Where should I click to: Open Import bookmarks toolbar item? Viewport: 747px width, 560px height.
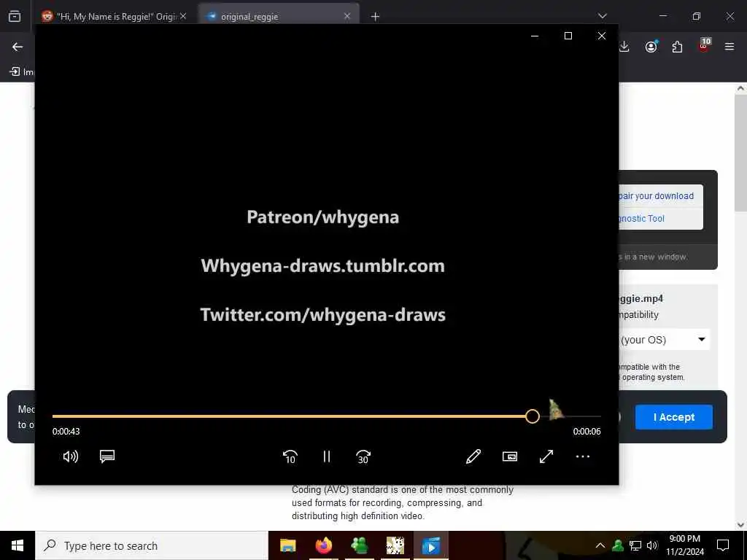coord(22,72)
